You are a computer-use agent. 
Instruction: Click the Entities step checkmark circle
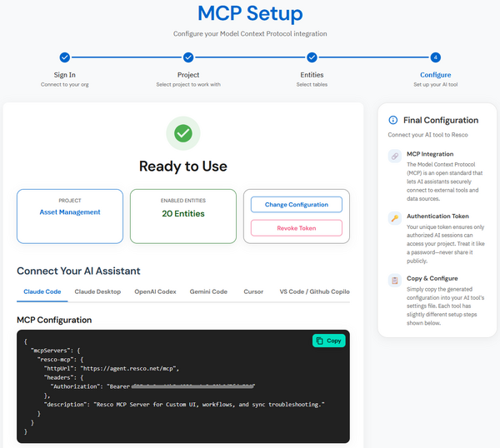coord(312,57)
